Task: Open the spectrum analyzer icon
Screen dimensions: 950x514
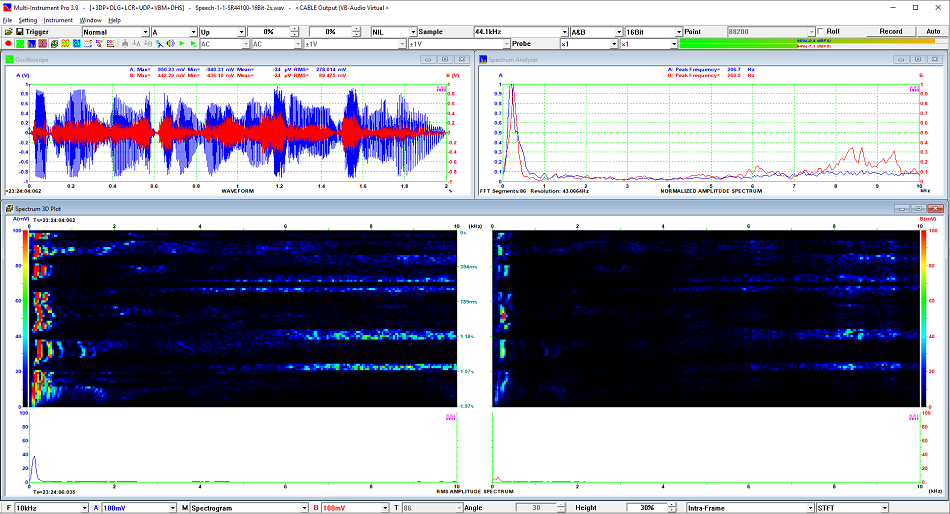Action: pyautogui.click(x=32, y=44)
